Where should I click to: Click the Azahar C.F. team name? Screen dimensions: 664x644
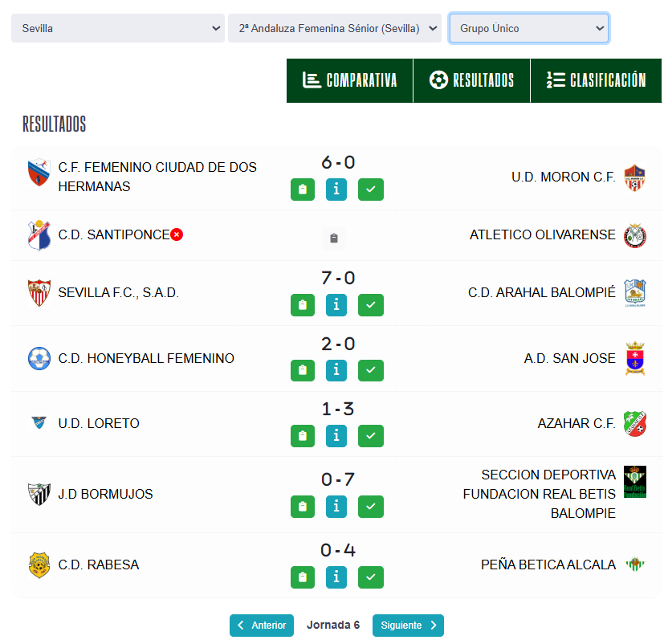576,423
